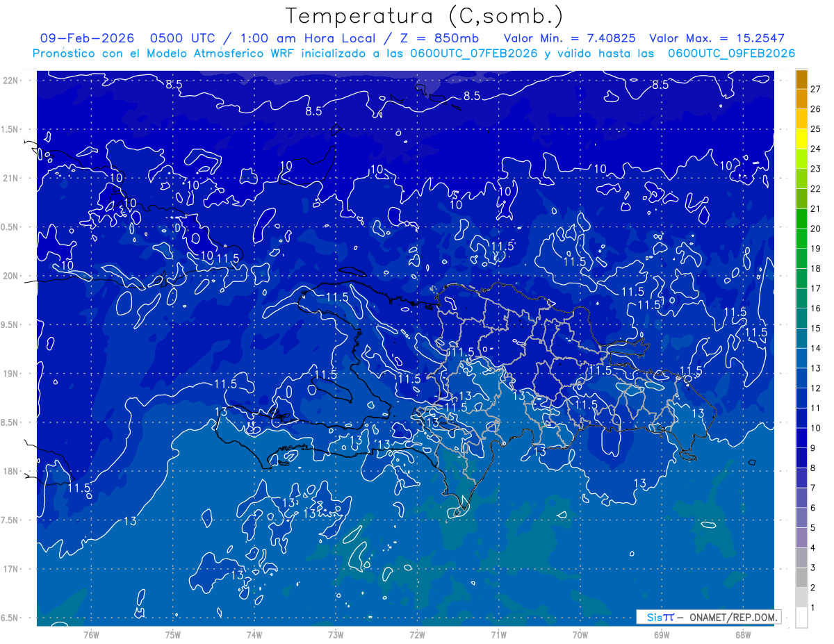Select the '75W' longitude label
This screenshot has height=644, width=834.
coord(172,635)
